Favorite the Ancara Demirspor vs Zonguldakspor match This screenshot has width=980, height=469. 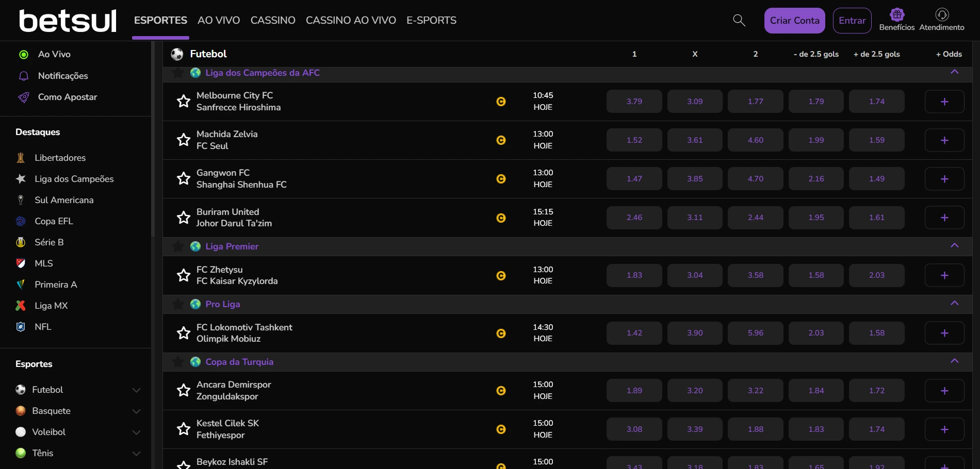(x=184, y=390)
